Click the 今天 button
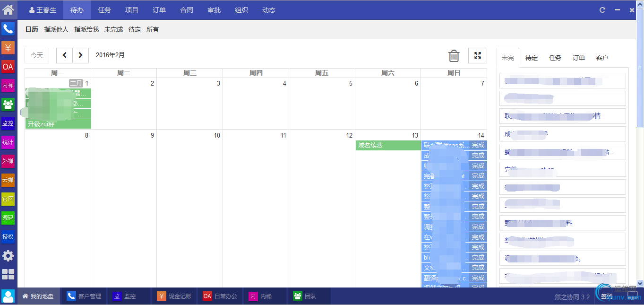Image resolution: width=644 pixels, height=305 pixels. pos(37,55)
